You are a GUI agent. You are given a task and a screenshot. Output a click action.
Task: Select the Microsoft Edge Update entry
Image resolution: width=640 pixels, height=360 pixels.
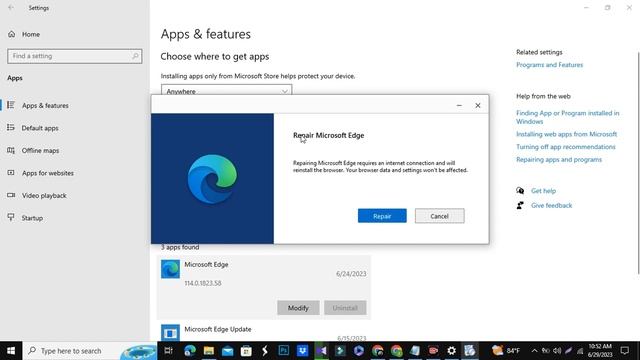pos(264,332)
